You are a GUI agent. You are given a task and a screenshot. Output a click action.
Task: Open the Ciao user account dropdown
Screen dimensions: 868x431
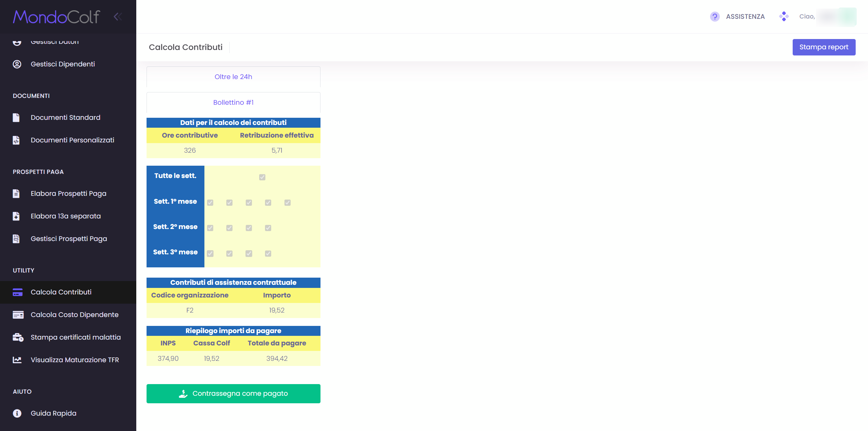coord(828,16)
